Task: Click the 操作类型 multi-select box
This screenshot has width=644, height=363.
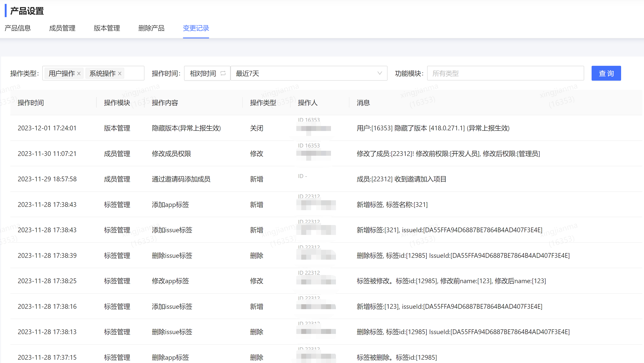Action: [x=93, y=73]
